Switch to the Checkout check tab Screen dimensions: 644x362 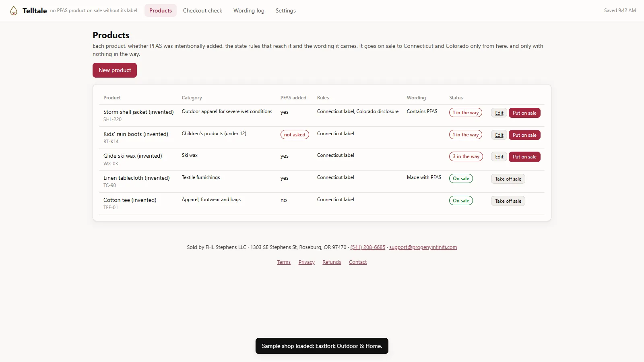pos(202,10)
